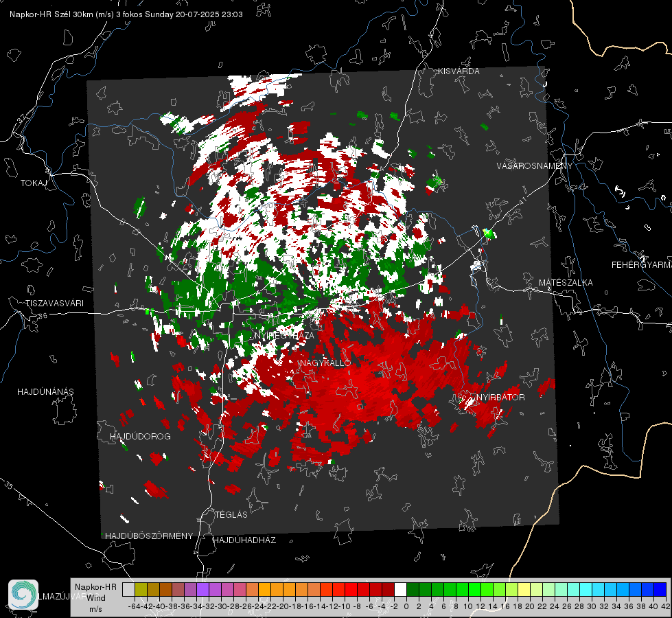Select the white zero-velocity legend swatch
672x618 pixels.
[x=400, y=589]
